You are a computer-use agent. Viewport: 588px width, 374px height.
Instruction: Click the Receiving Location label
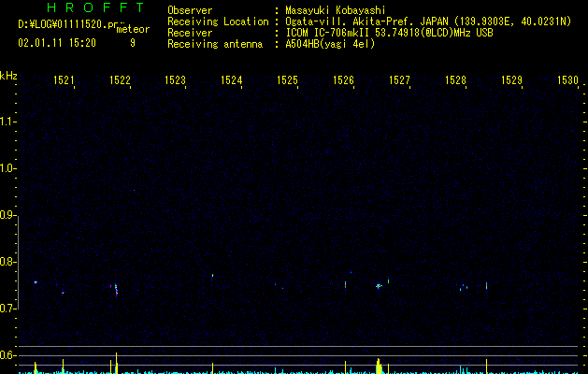(218, 22)
